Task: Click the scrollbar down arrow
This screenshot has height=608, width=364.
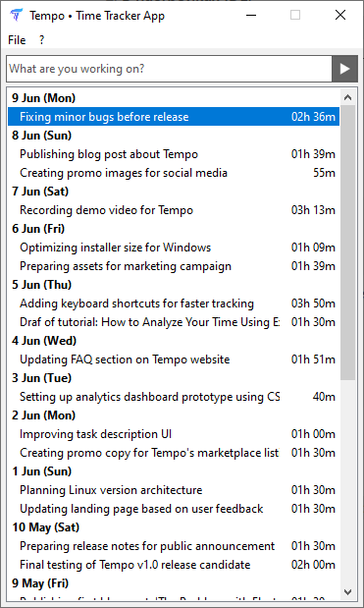Action: 347,591
